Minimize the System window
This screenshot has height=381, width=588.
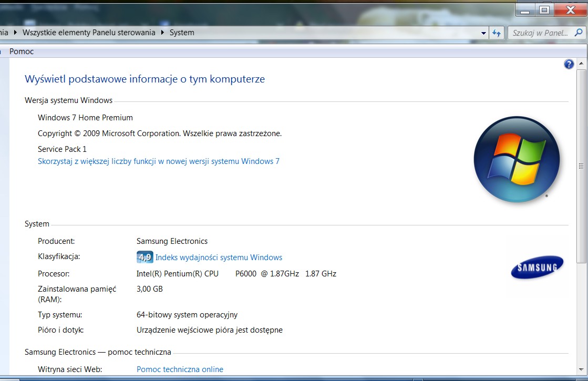pyautogui.click(x=525, y=10)
